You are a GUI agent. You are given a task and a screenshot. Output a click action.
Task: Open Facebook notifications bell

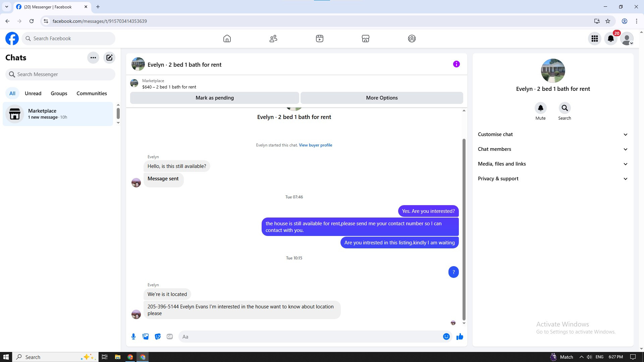(610, 39)
